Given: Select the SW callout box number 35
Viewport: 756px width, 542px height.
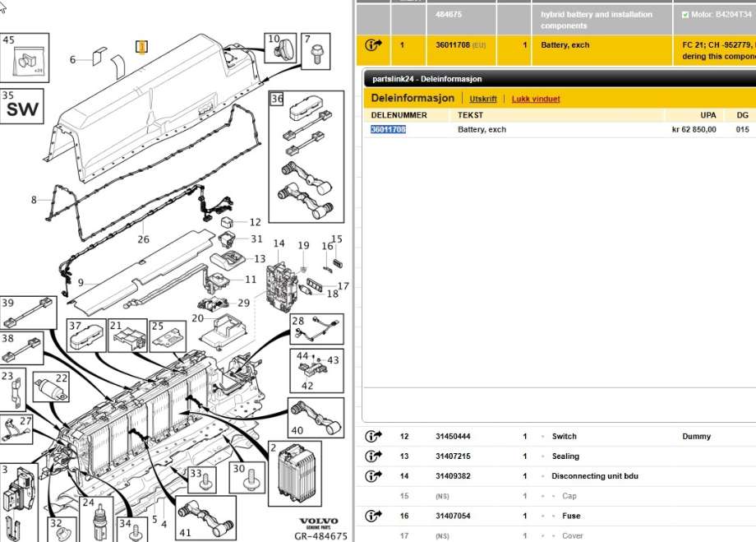Looking at the screenshot, I should [22, 106].
